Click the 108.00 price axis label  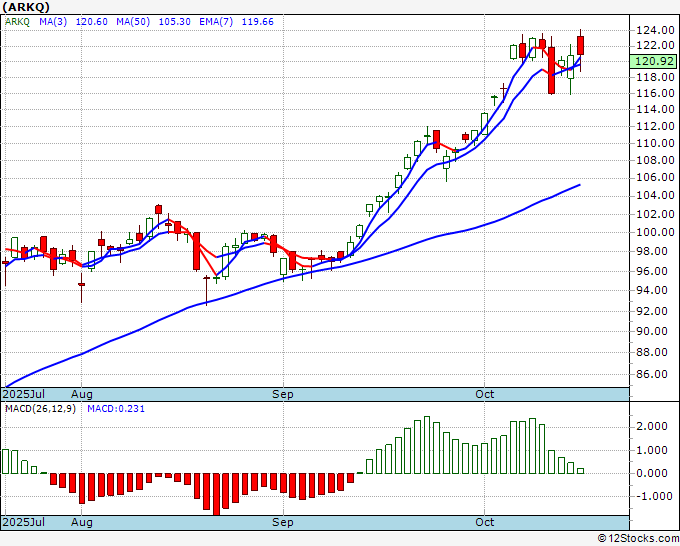tap(655, 160)
